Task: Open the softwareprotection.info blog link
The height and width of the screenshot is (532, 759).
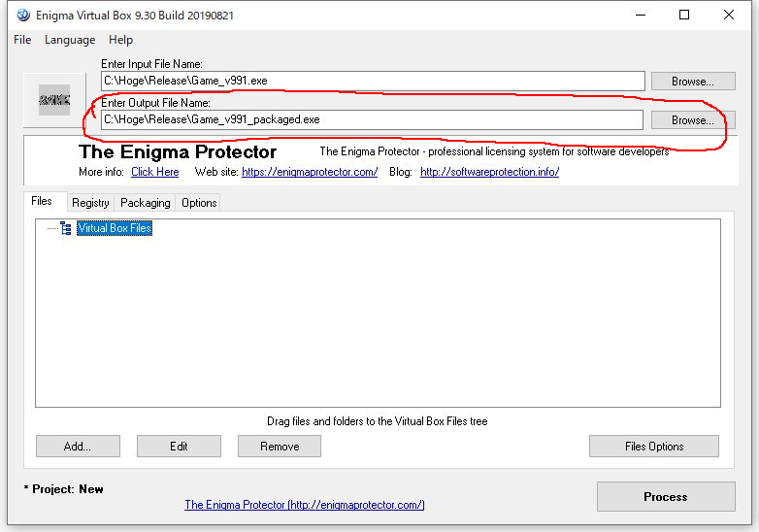Action: point(489,172)
